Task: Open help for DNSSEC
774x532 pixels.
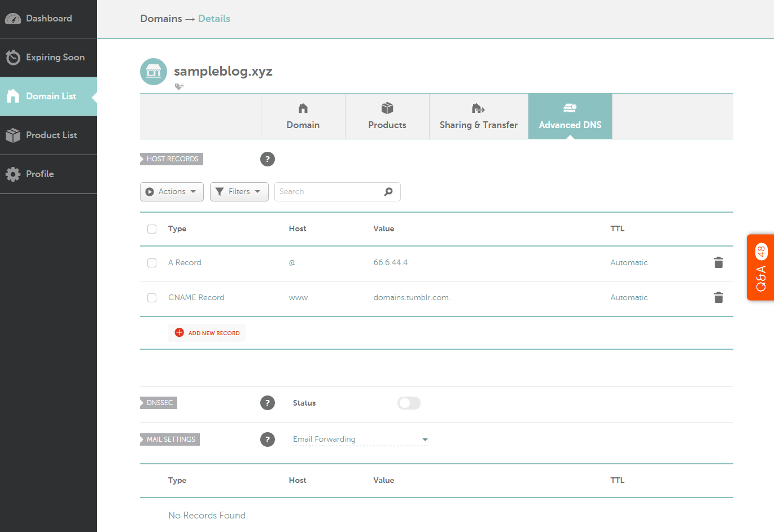Action: [268, 403]
